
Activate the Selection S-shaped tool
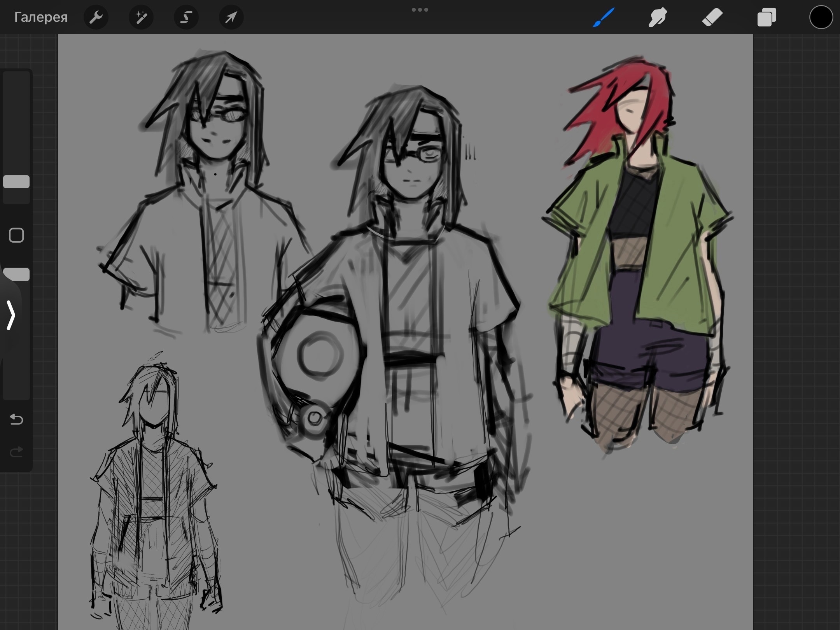tap(186, 17)
